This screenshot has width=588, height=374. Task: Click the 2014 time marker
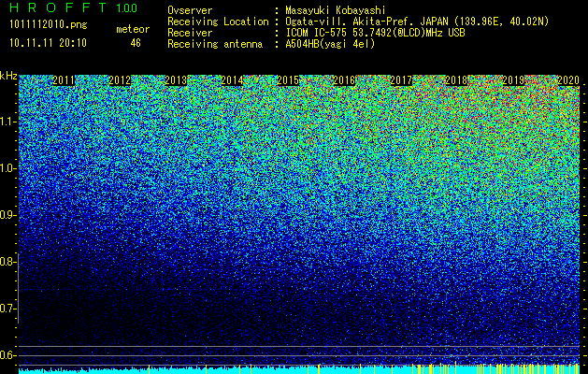click(x=232, y=80)
